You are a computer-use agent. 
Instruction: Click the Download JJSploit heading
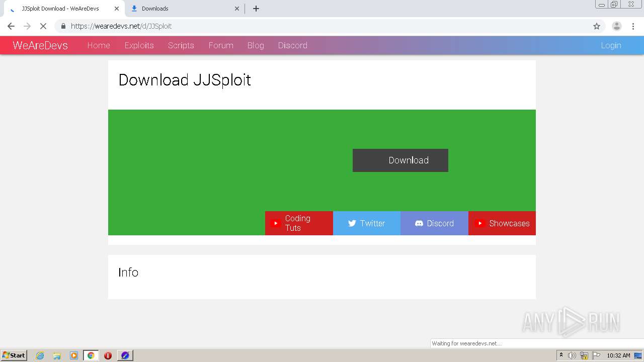185,80
